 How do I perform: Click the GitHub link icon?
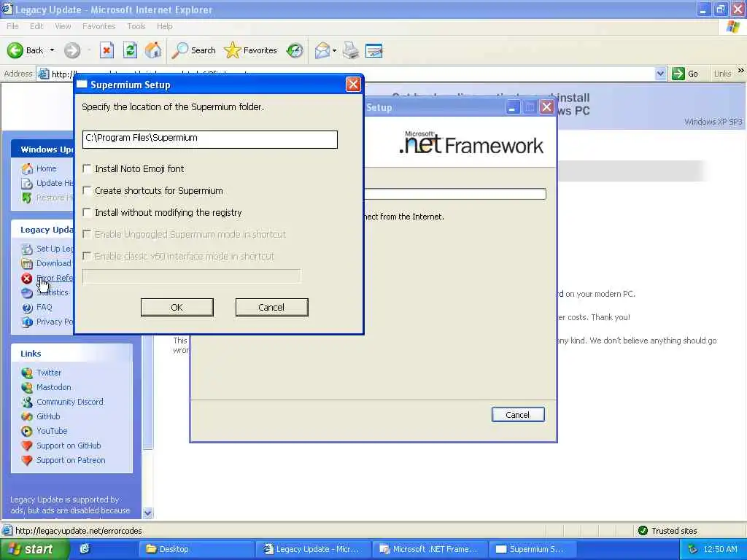[27, 416]
